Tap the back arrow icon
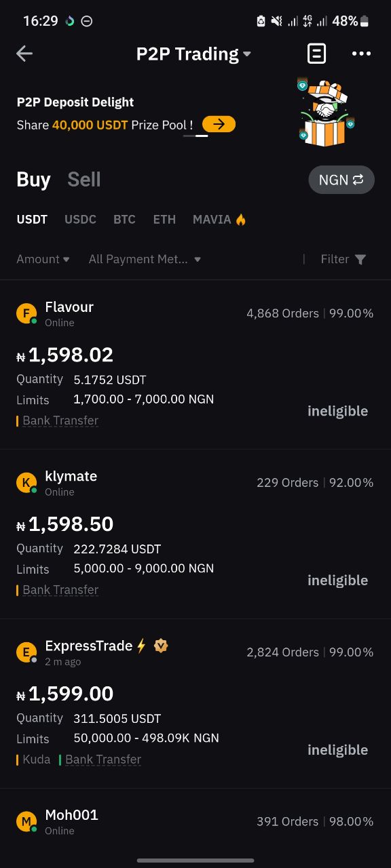Viewport: 391px width, 868px height. pyautogui.click(x=24, y=54)
